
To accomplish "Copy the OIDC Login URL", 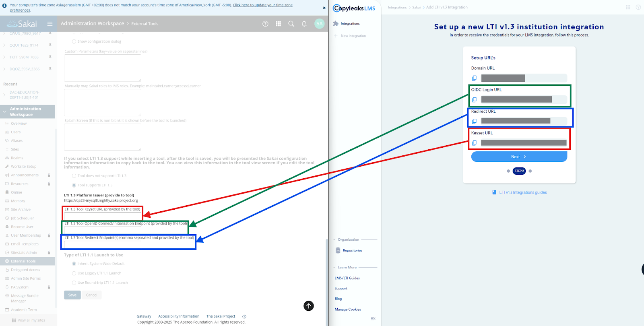I will 474,99.
